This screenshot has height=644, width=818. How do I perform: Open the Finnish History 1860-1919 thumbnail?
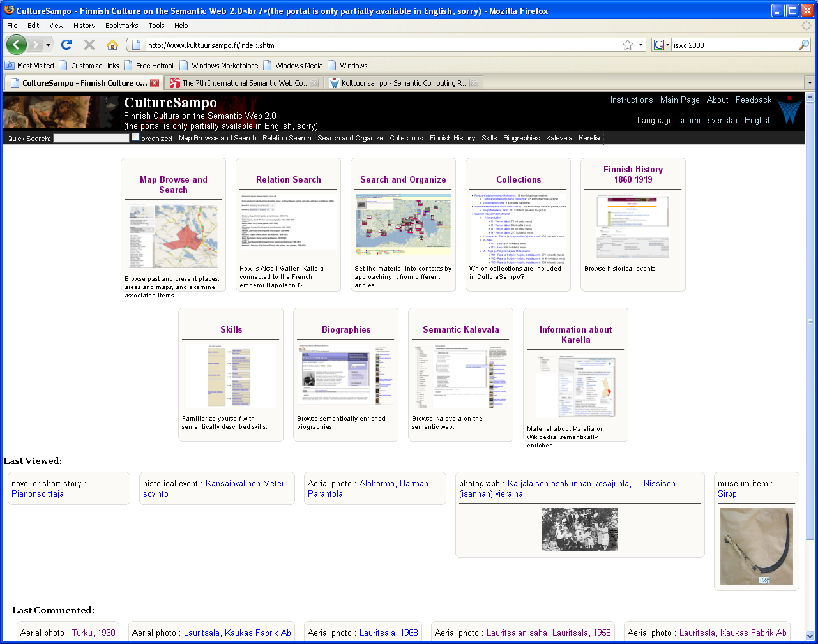coord(633,227)
